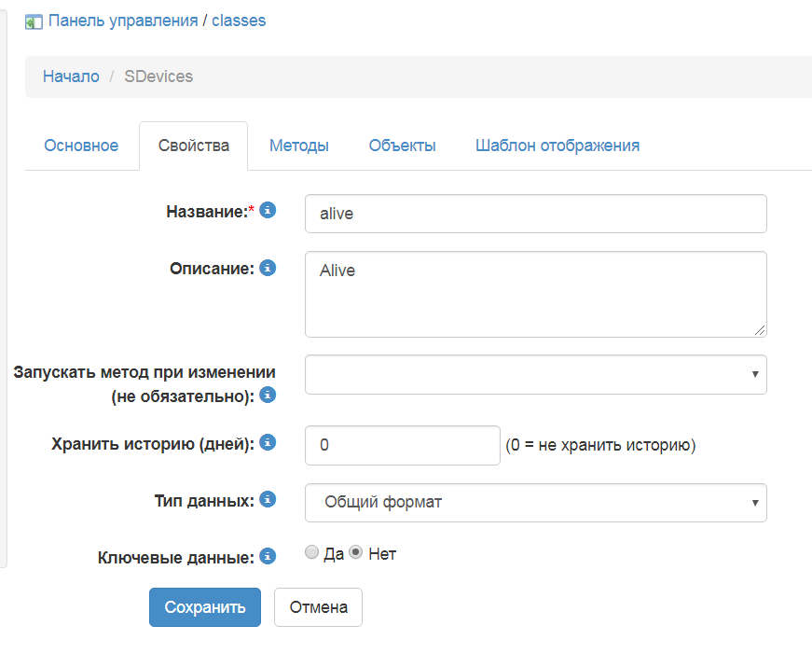Click info icon next to Ключевые данные
812x667 pixels.
point(268,557)
